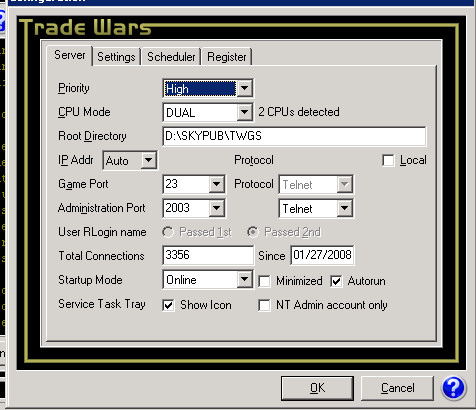Click the "Administration Port" label

pos(102,208)
